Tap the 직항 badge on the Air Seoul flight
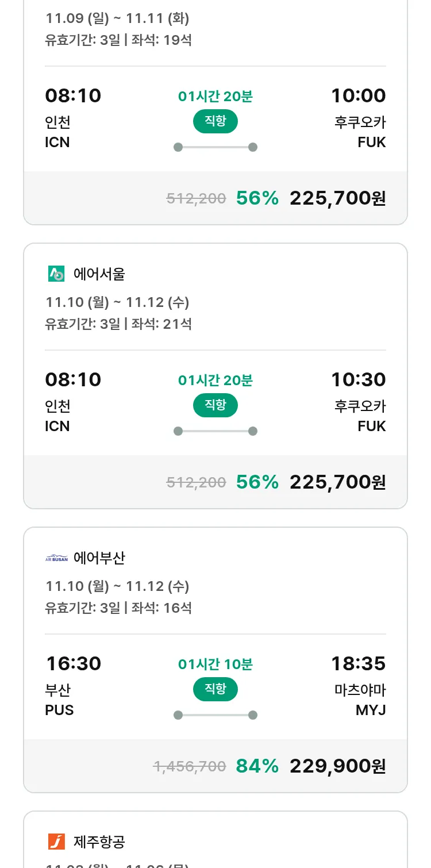This screenshot has height=868, width=431. (x=215, y=405)
